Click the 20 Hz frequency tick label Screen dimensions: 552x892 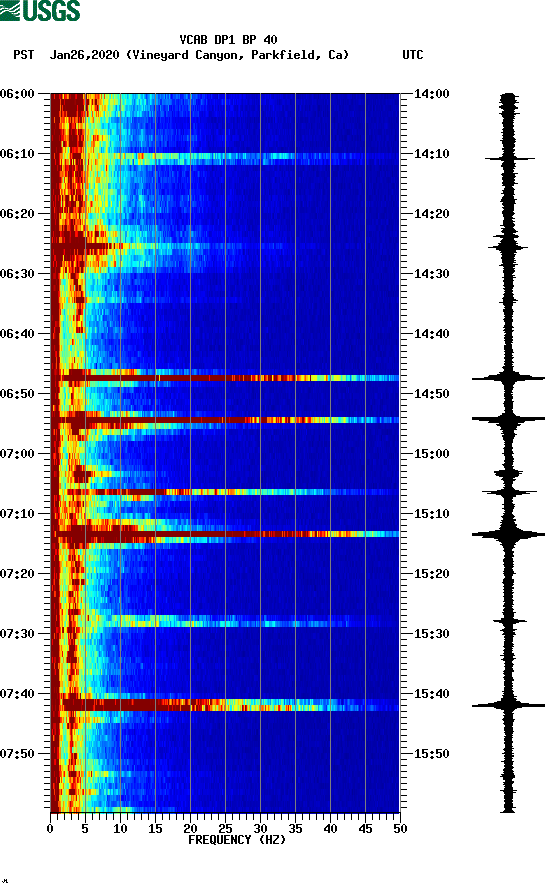point(190,829)
